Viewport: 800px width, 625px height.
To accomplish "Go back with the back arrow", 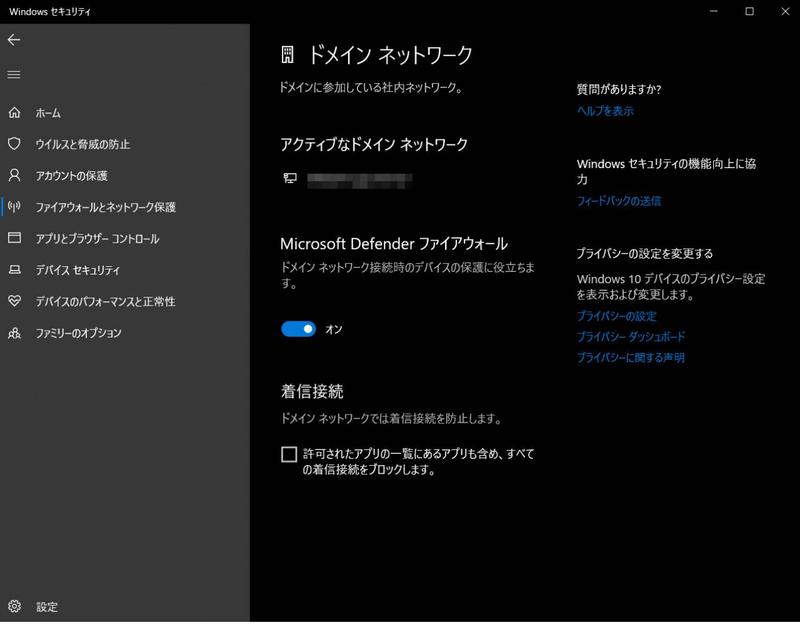I will [x=14, y=40].
